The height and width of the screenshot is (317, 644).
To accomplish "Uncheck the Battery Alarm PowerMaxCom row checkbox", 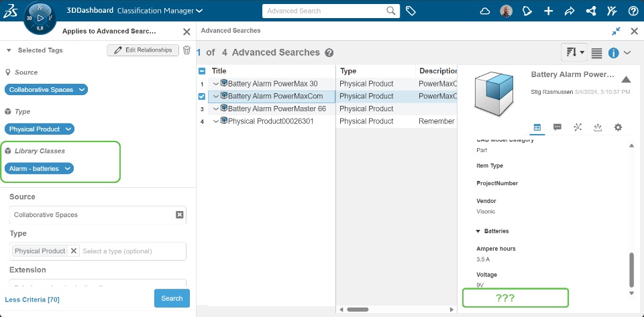I will coord(202,97).
